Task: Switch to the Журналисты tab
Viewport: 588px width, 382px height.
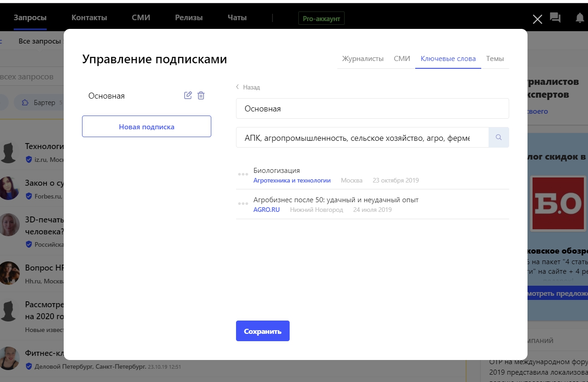Action: [363, 59]
